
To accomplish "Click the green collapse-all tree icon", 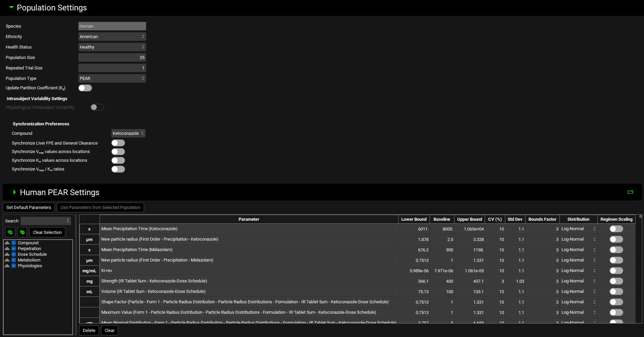I will pyautogui.click(x=22, y=232).
